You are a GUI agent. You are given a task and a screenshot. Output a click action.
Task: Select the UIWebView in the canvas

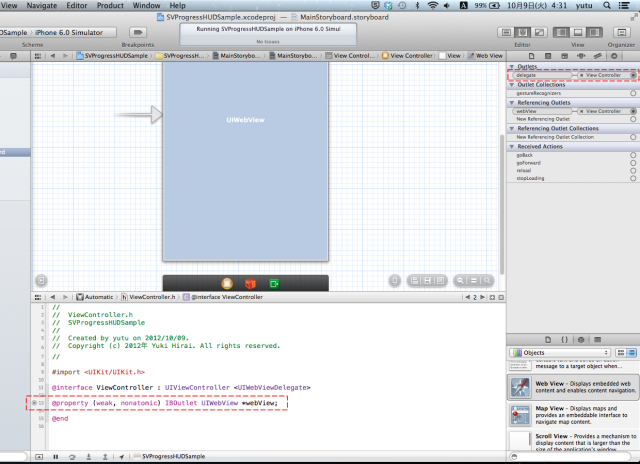[x=245, y=162]
